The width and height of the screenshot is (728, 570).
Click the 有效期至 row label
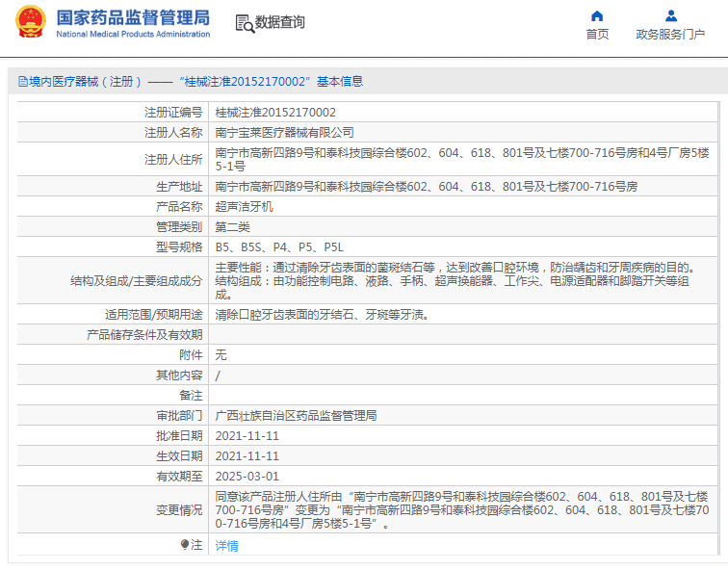(179, 477)
